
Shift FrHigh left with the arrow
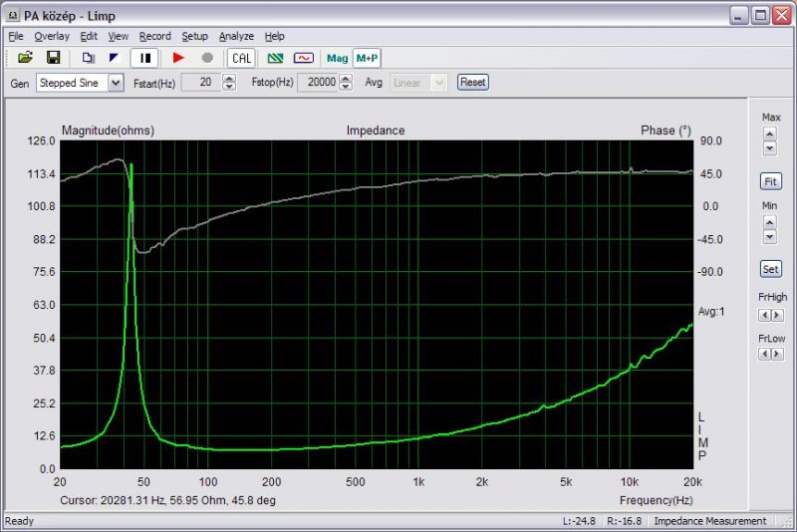point(764,316)
